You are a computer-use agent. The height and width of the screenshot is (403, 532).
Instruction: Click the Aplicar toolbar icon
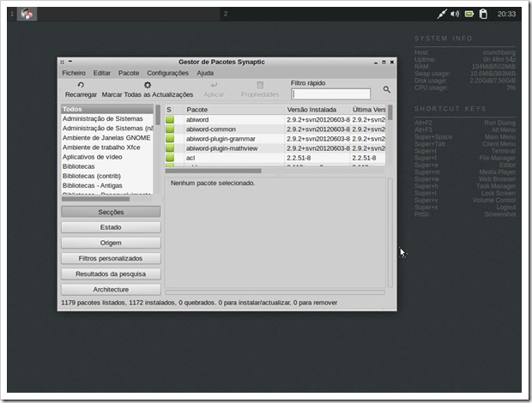tap(214, 85)
